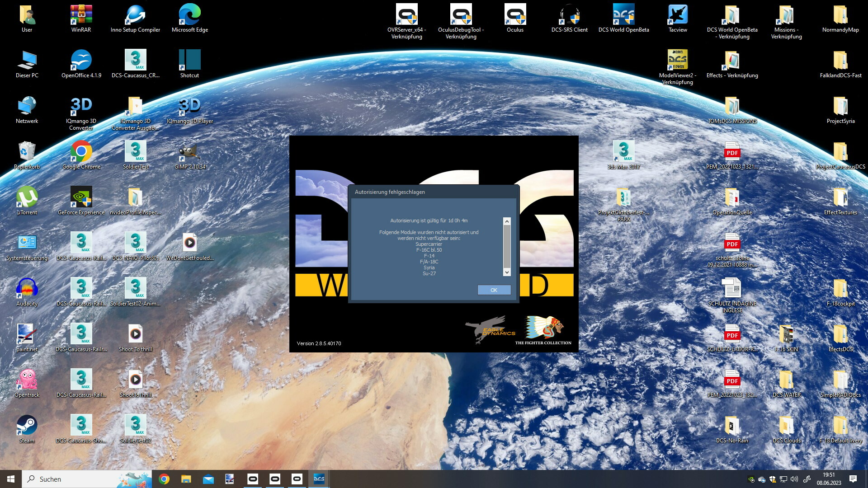
Task: Select the GIMP 2.10.34 icon
Action: [x=190, y=155]
